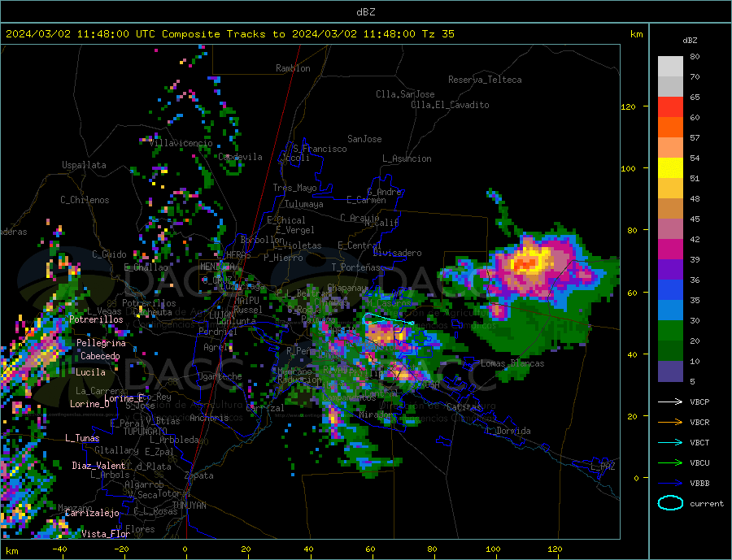This screenshot has width=732, height=560.
Task: Click the Uspallata place label
Action: (x=84, y=165)
